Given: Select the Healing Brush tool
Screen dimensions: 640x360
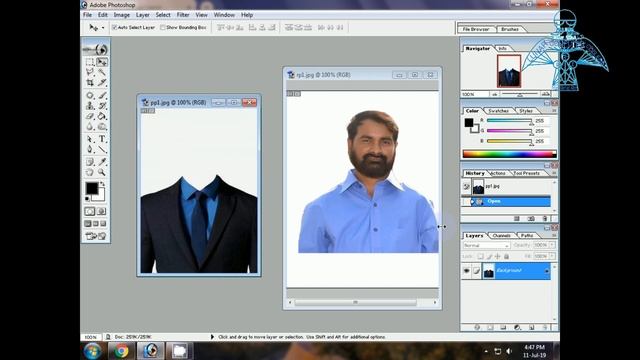Looking at the screenshot, I should coord(90,96).
